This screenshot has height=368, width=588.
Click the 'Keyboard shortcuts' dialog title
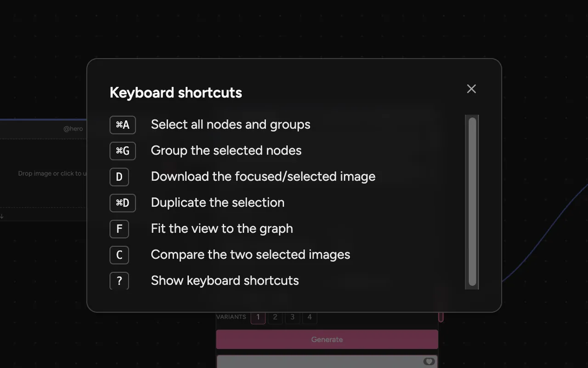click(176, 92)
